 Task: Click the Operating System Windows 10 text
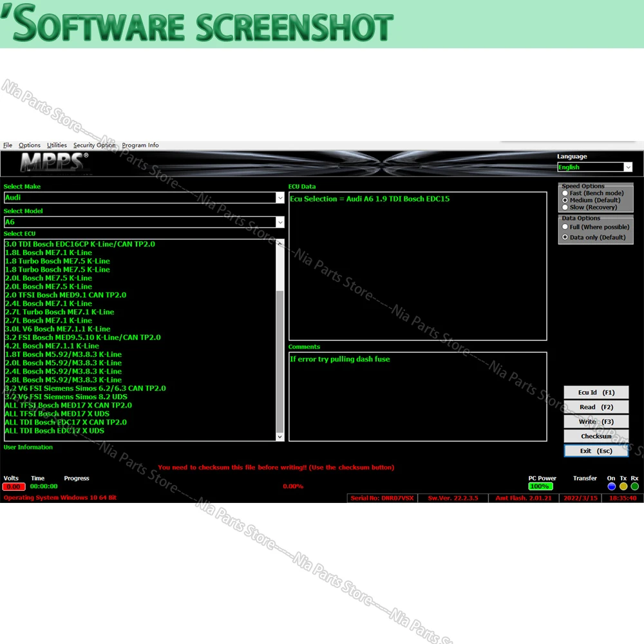pyautogui.click(x=60, y=498)
